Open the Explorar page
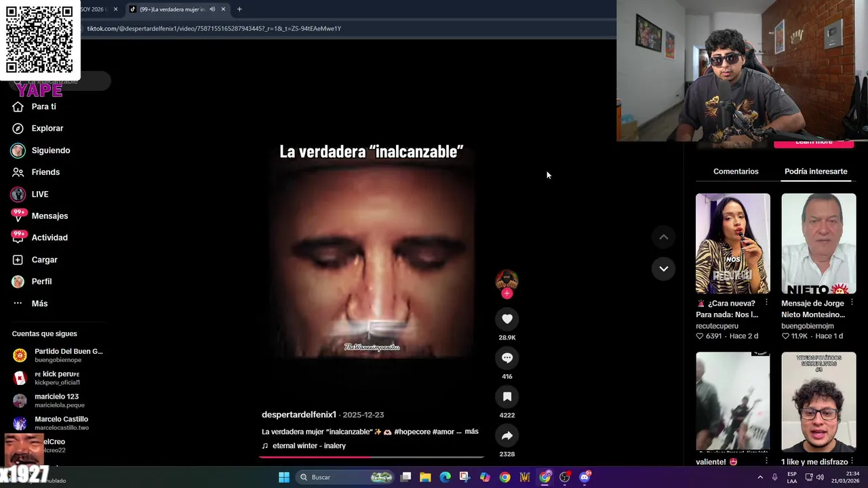The height and width of the screenshot is (488, 868). click(37, 128)
